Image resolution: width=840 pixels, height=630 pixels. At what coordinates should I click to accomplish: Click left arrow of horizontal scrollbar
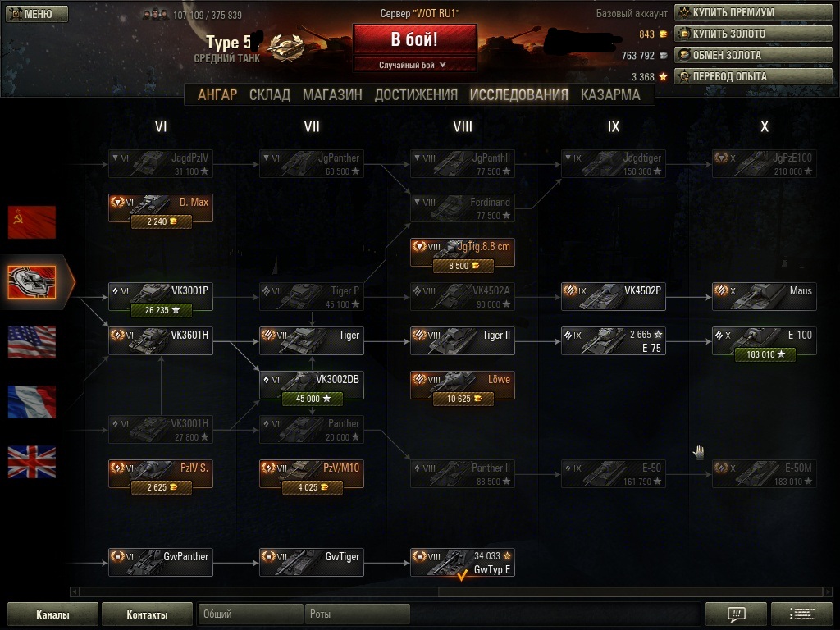click(x=75, y=591)
